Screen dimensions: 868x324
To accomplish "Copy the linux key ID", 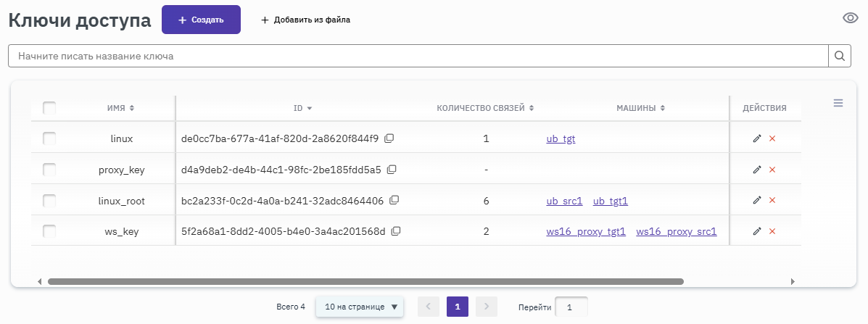I will [389, 138].
